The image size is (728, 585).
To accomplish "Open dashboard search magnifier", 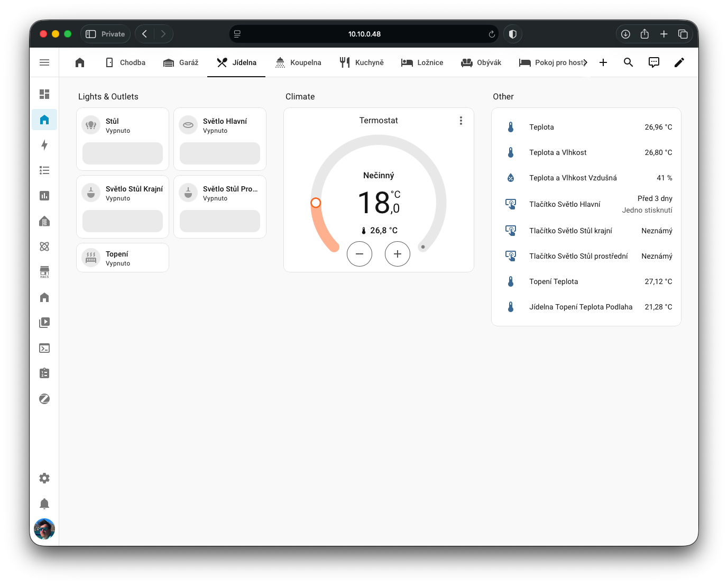I will pyautogui.click(x=629, y=62).
